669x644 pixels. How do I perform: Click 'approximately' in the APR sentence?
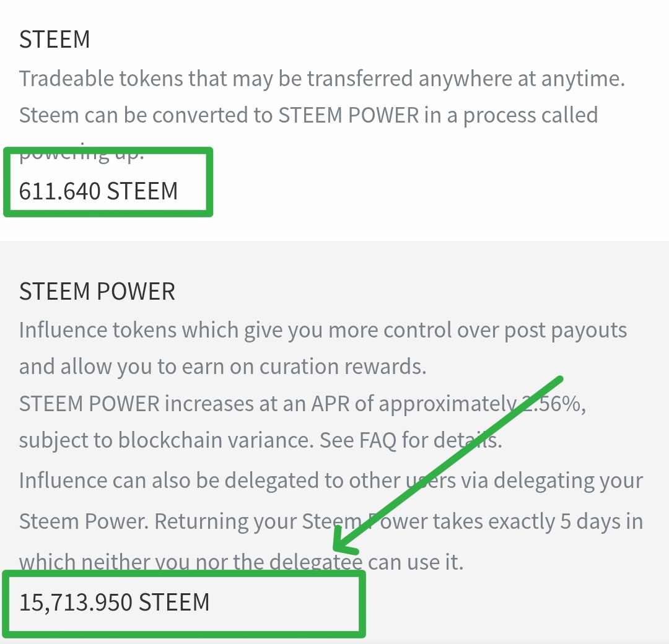pos(448,404)
